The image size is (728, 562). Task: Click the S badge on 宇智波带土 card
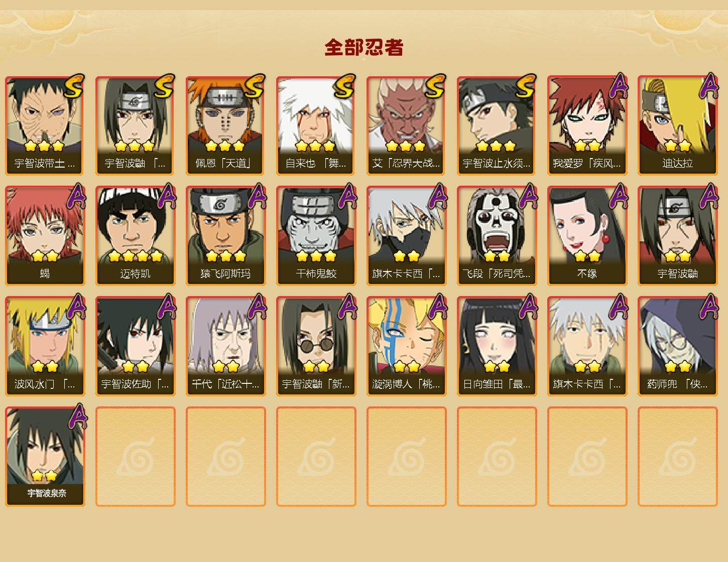click(73, 86)
